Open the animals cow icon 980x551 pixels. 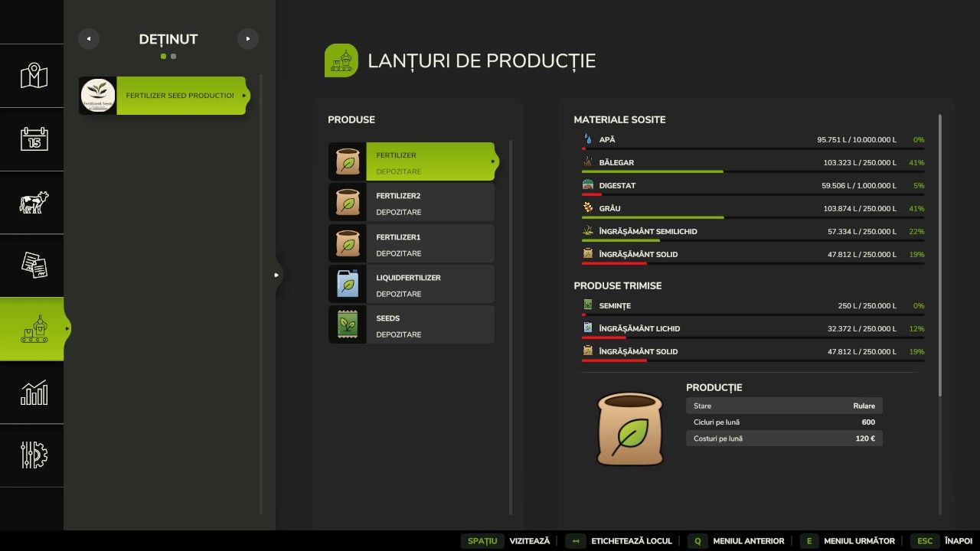(34, 202)
